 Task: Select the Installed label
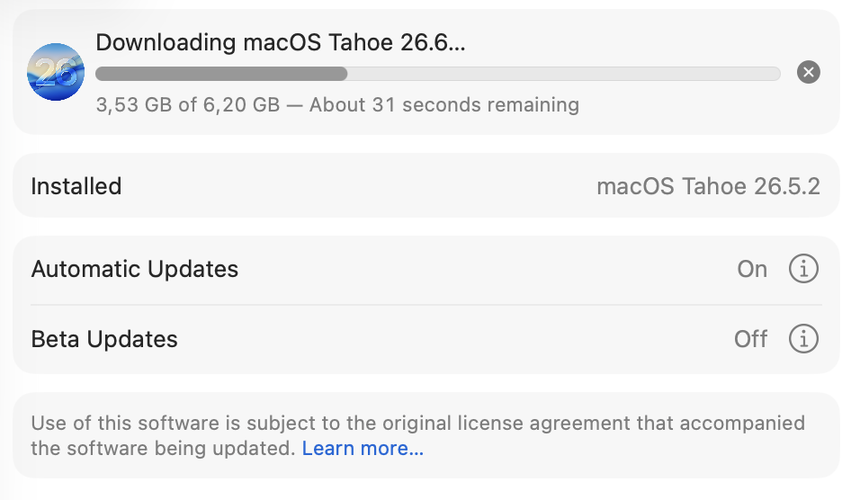(x=76, y=186)
